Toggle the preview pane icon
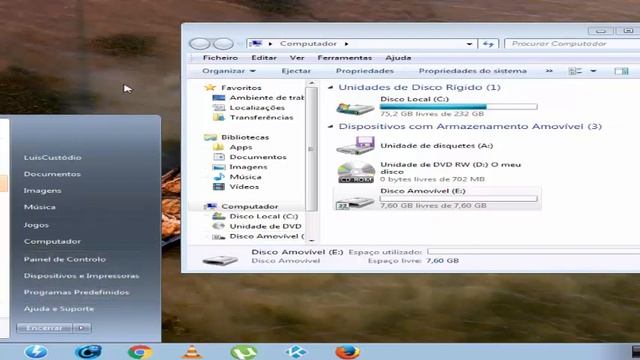 pyautogui.click(x=621, y=71)
